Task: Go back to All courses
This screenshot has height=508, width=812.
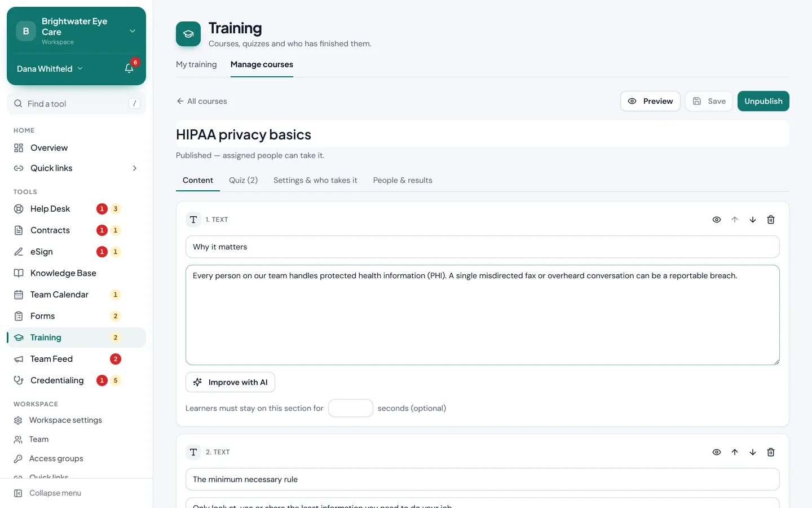Action: pyautogui.click(x=202, y=101)
